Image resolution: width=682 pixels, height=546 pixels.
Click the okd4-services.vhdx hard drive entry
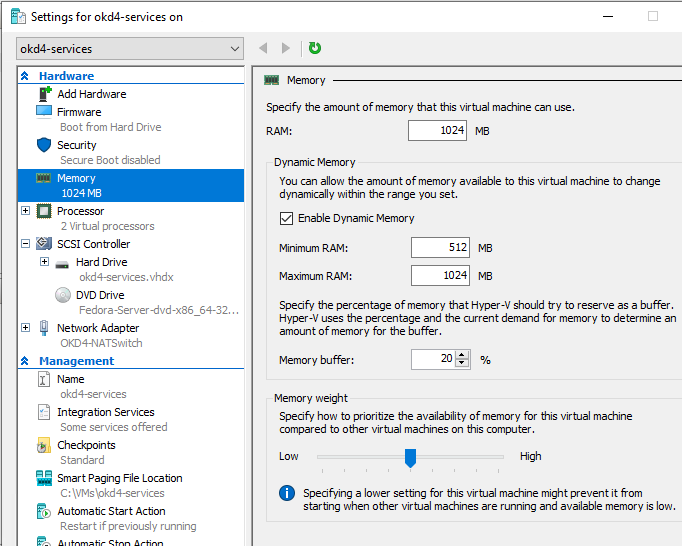pyautogui.click(x=126, y=277)
